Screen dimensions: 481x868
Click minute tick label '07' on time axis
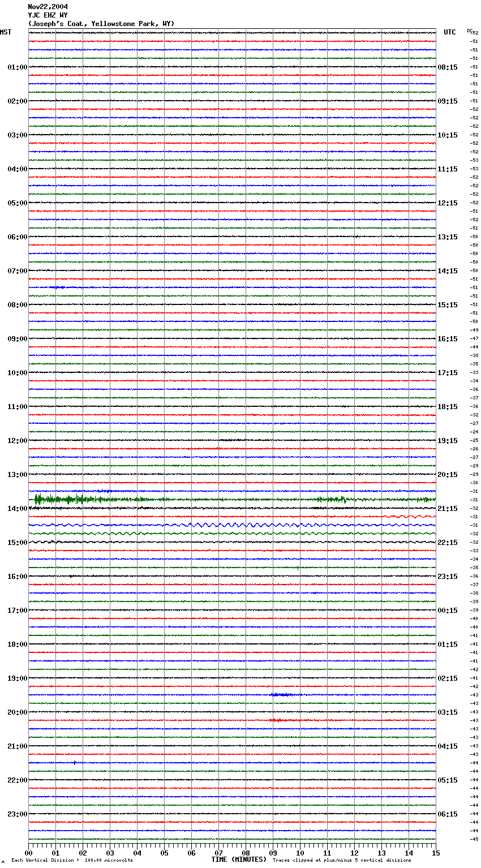click(218, 853)
